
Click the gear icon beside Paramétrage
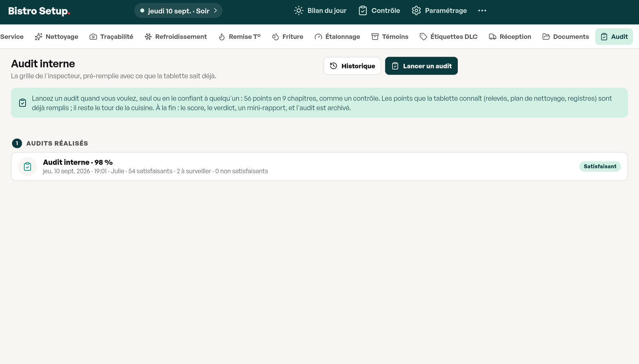(x=416, y=11)
